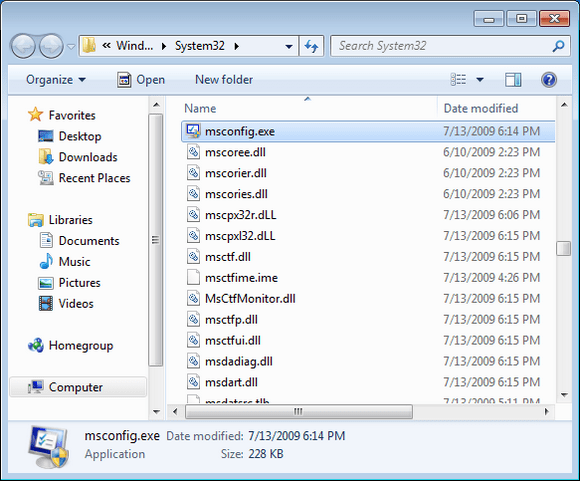The height and width of the screenshot is (481, 580).
Task: Click the System32 breadcrumb segment
Action: [200, 46]
